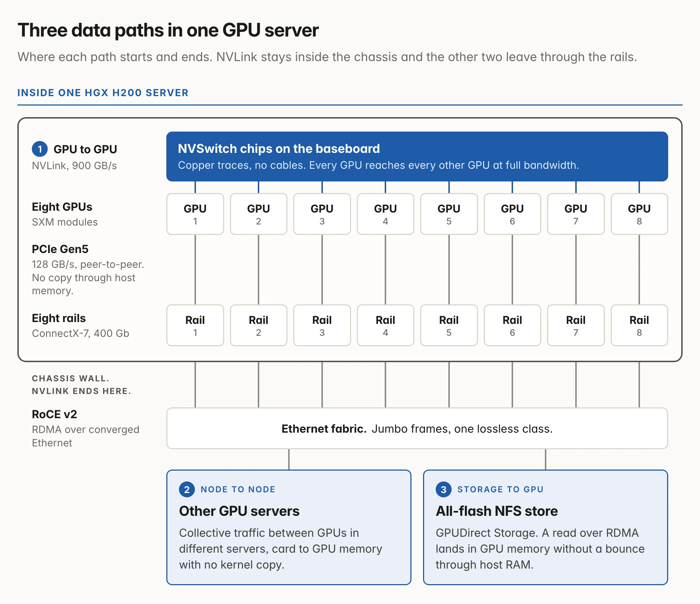Click the 'Three data paths in one GPU server' title
The height and width of the screenshot is (604, 700).
tap(168, 30)
